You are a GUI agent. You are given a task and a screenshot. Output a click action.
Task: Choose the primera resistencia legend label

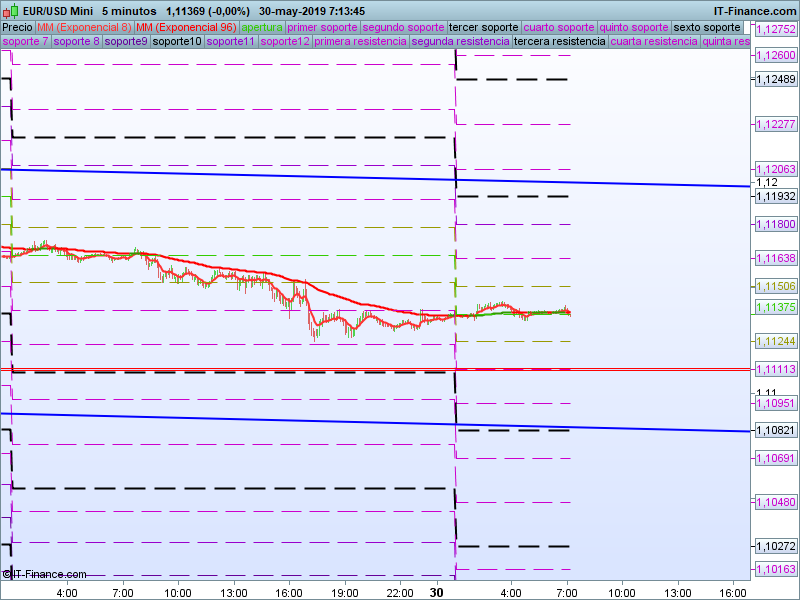pyautogui.click(x=360, y=42)
